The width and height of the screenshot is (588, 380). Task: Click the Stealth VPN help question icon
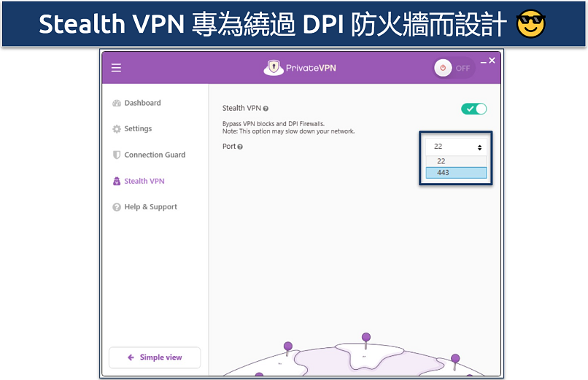266,109
